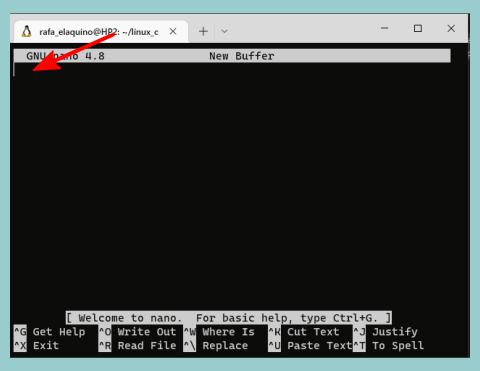The width and height of the screenshot is (480, 371).
Task: Click the ^U Paste Text shortcut
Action: click(310, 345)
